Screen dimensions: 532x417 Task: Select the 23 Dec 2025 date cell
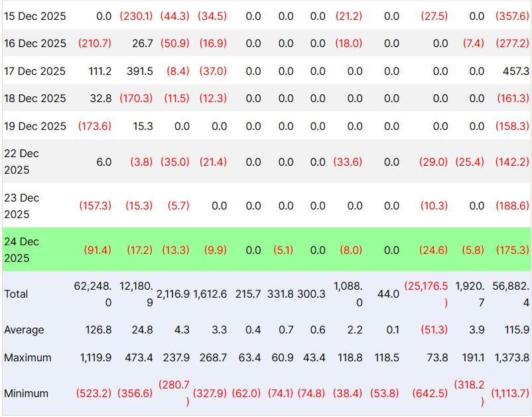coord(22,206)
